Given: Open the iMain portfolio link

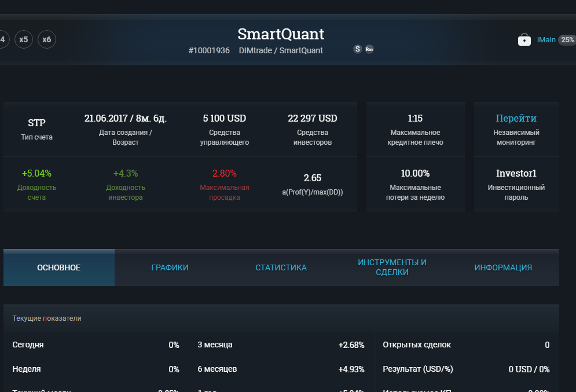Looking at the screenshot, I should (x=546, y=40).
